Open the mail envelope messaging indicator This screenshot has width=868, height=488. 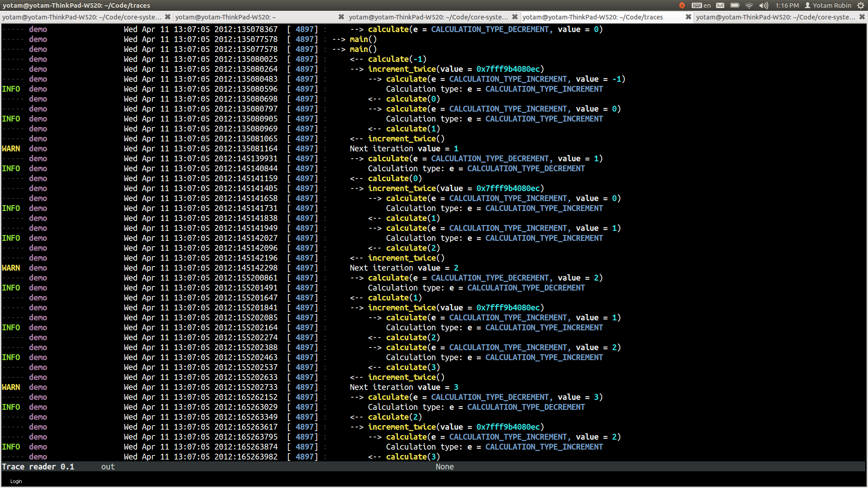click(720, 5)
